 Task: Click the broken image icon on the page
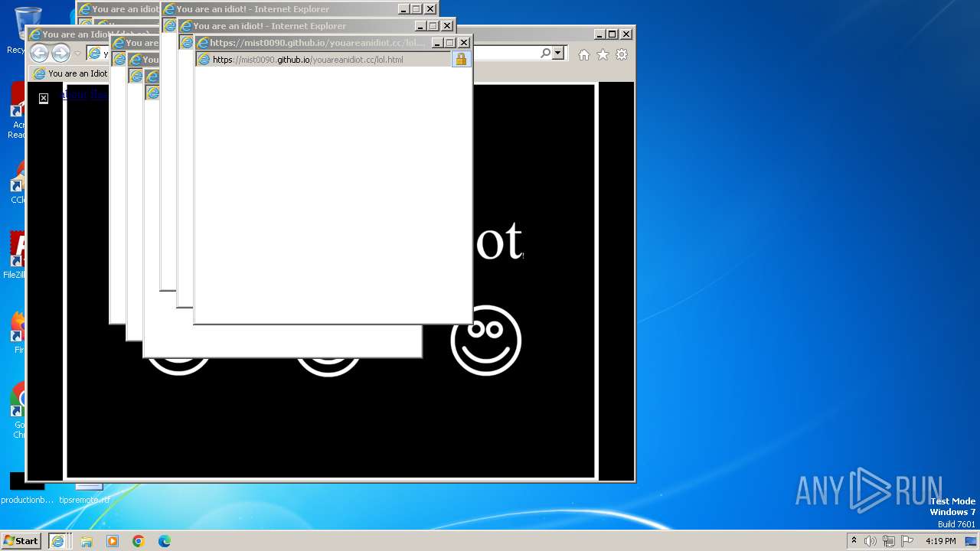[x=44, y=98]
